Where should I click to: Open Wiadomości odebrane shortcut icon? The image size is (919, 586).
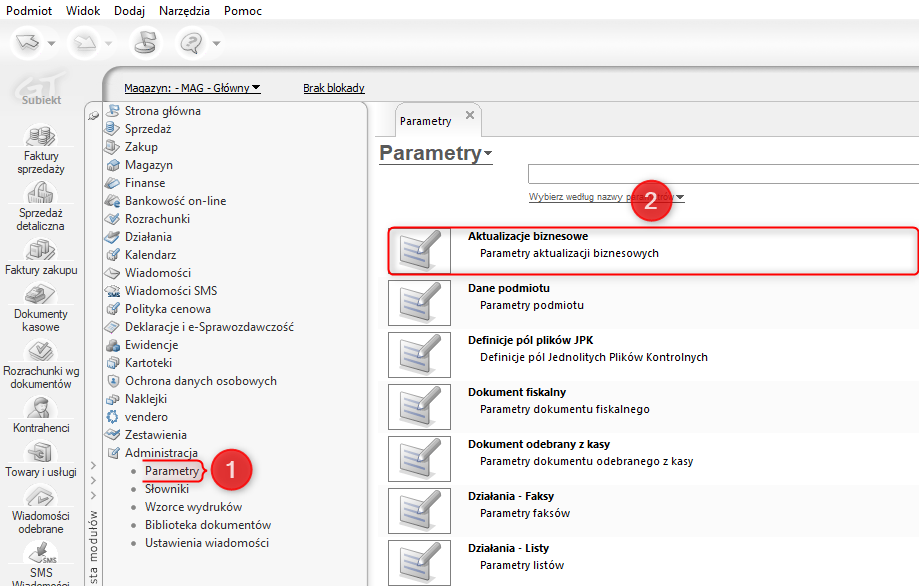click(x=41, y=498)
